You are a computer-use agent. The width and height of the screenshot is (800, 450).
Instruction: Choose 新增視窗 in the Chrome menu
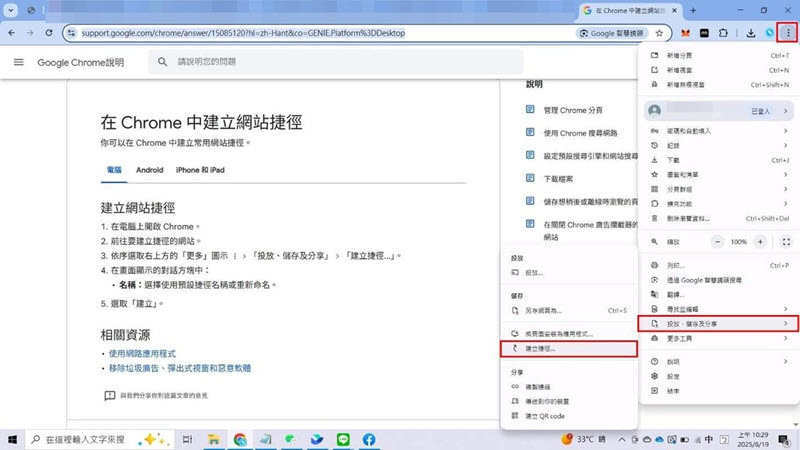(x=719, y=70)
